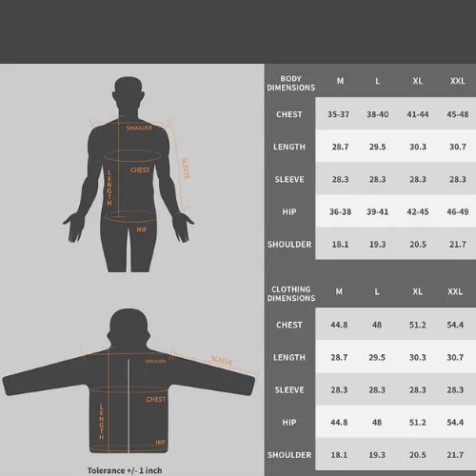Click the CHEST label on body figure
The height and width of the screenshot is (476, 476).
tap(140, 170)
